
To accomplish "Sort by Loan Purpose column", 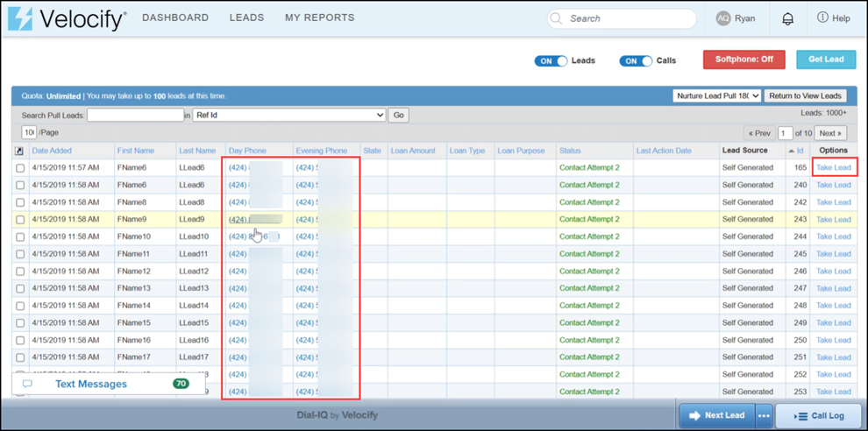I will pyautogui.click(x=521, y=151).
